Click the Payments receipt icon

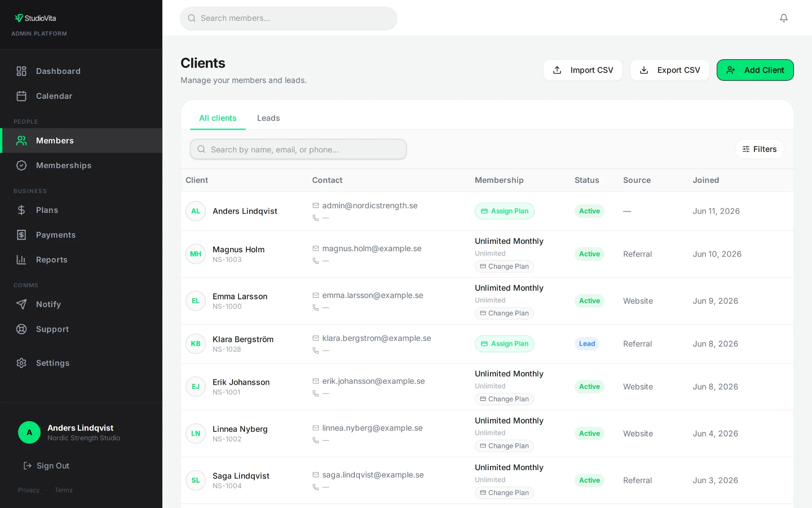[21, 235]
